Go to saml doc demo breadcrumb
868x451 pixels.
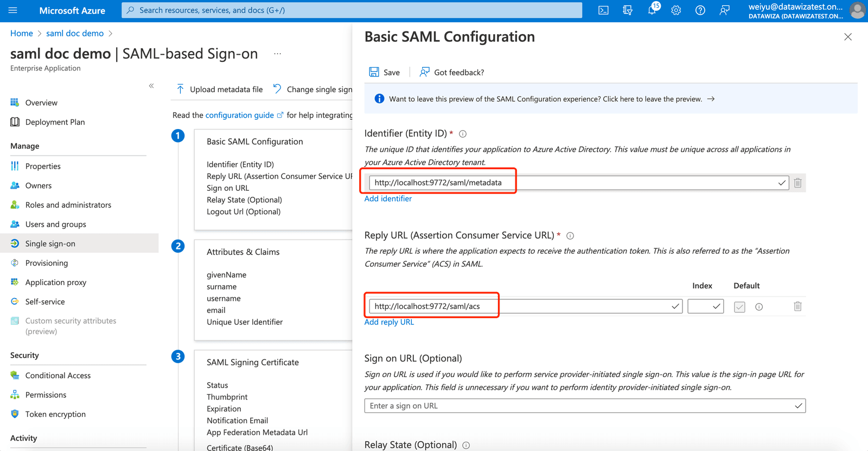pyautogui.click(x=75, y=33)
